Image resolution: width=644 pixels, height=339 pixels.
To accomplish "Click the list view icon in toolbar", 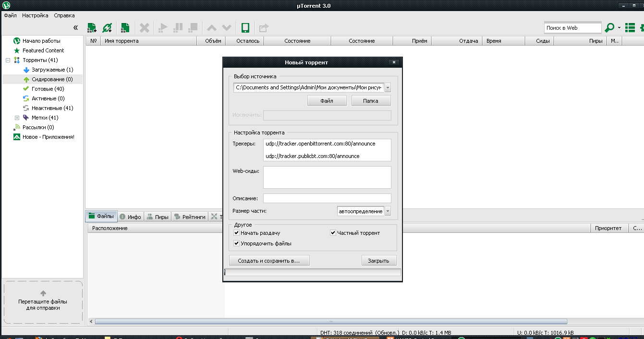I will [630, 28].
